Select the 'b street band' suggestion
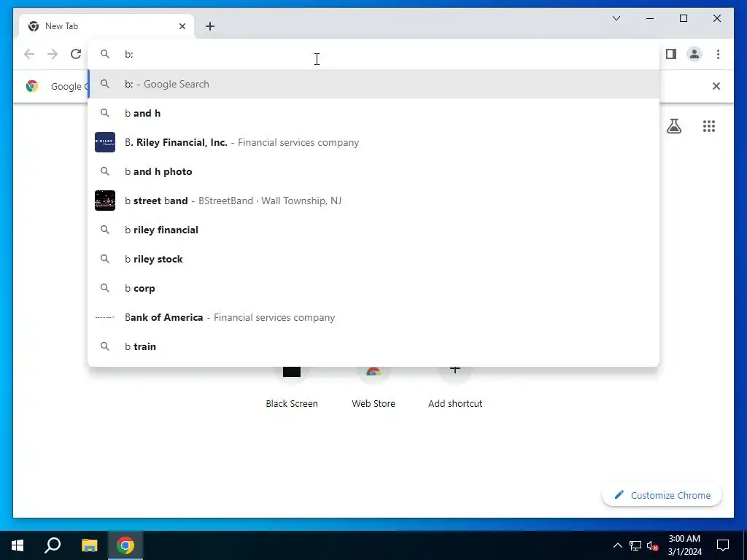The width and height of the screenshot is (747, 560). tap(373, 201)
